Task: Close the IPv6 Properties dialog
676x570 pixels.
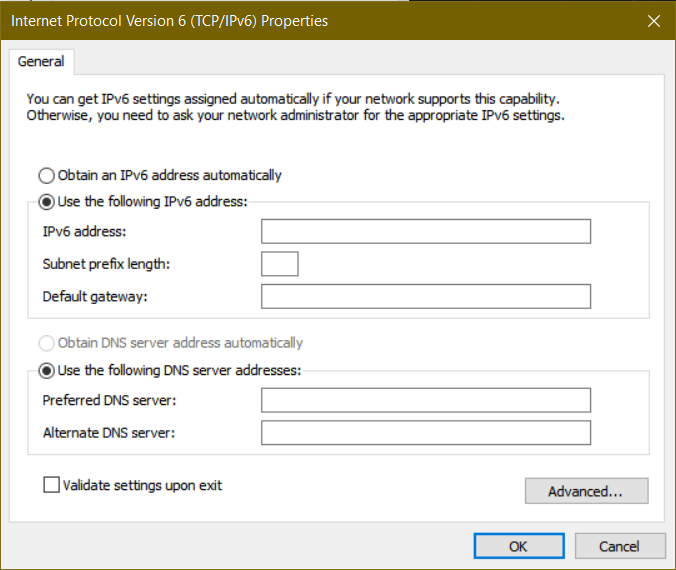Action: 654,21
